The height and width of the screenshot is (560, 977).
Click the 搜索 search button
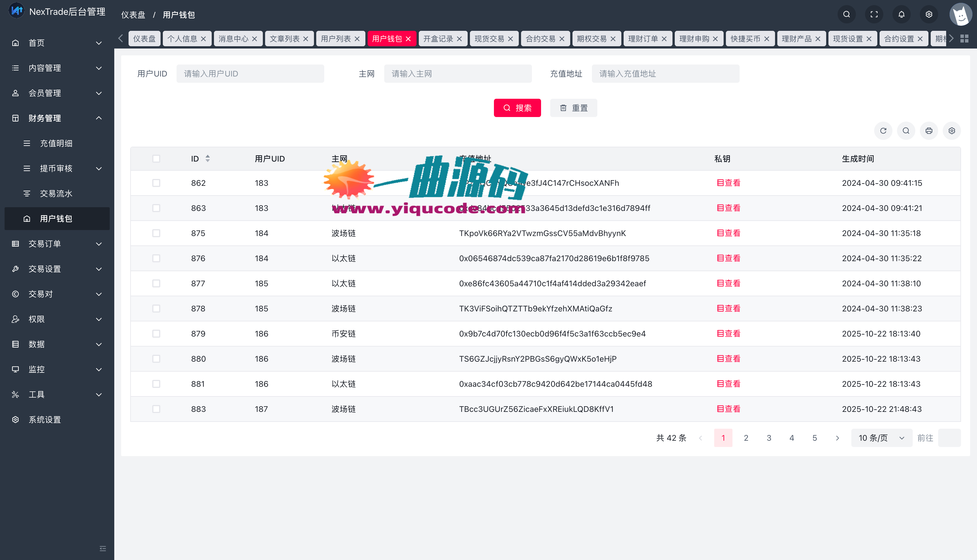pos(517,108)
